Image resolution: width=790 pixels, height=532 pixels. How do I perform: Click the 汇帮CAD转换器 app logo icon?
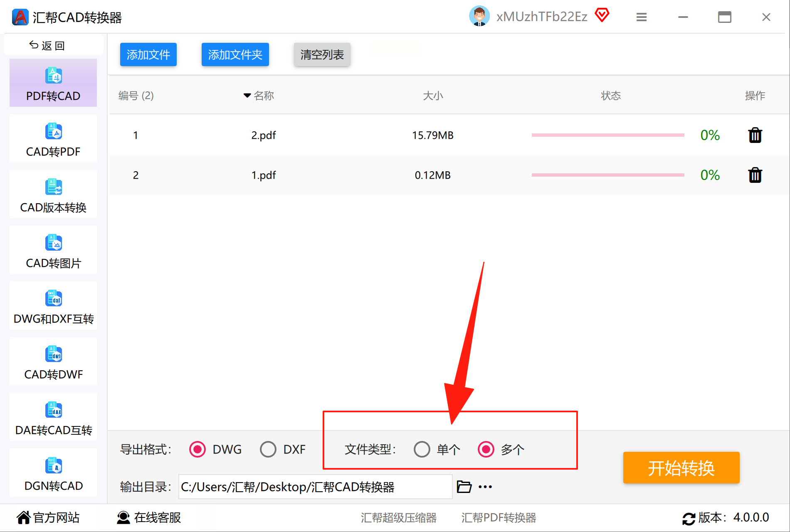coord(20,17)
